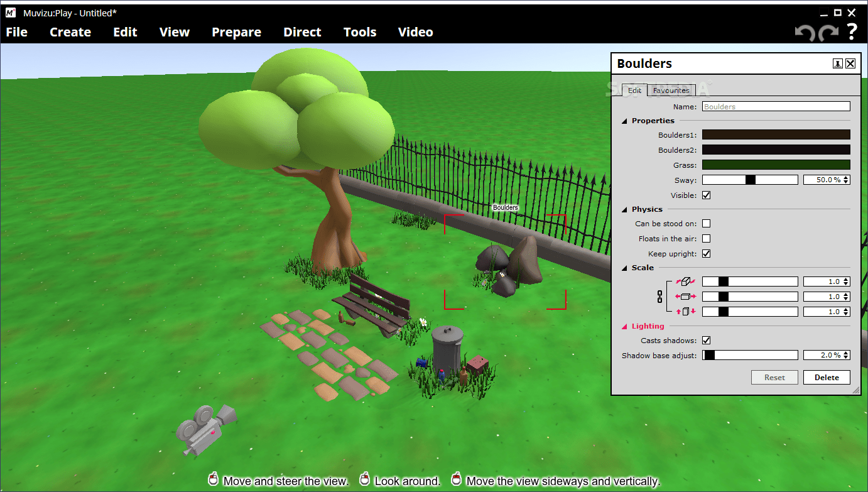Screen dimensions: 868x492
Task: Click the Delete button
Action: 827,377
